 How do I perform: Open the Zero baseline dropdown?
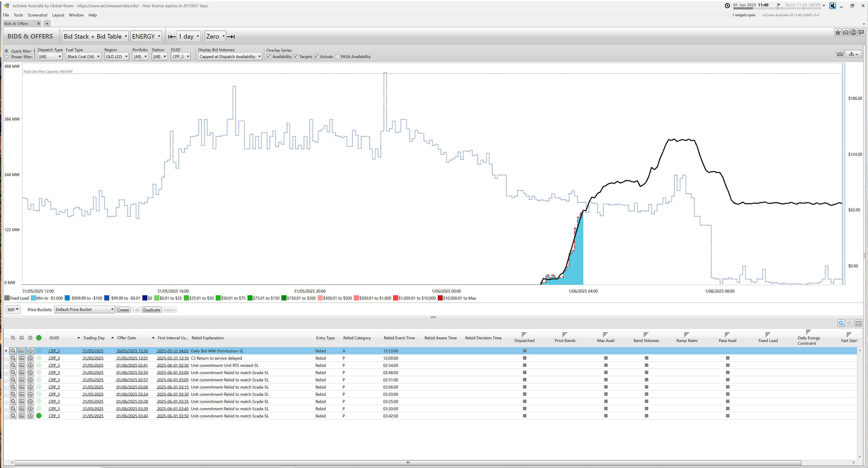point(215,37)
